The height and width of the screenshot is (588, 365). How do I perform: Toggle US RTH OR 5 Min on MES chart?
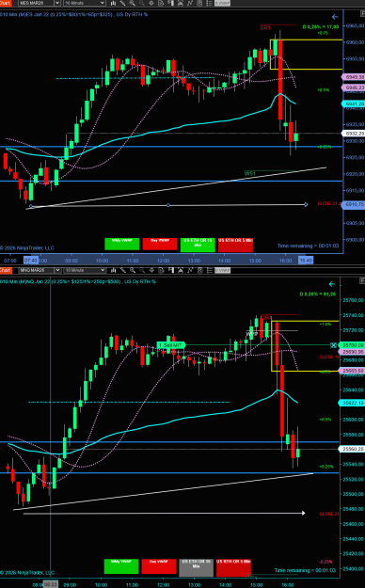pos(235,245)
